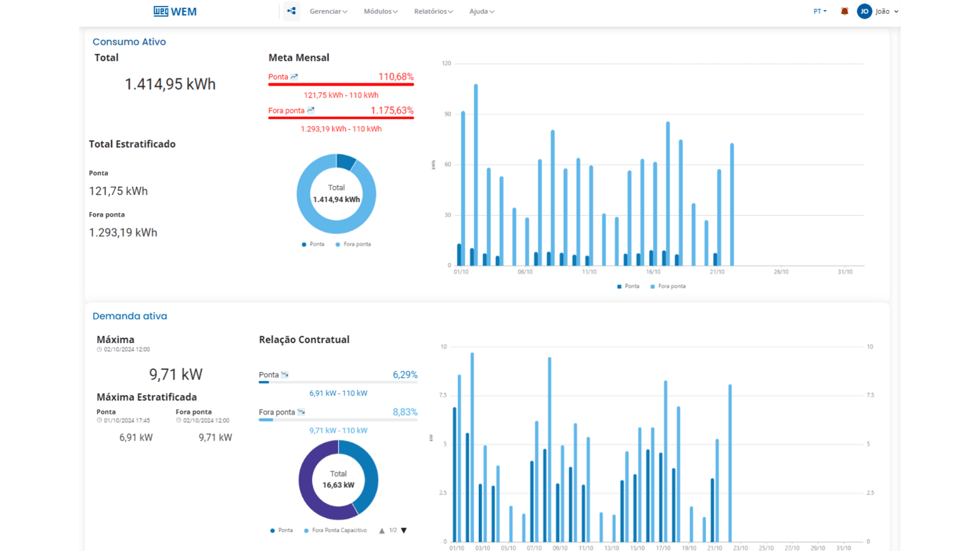Click clock icon beside 01/10/2024 17:45
Image resolution: width=980 pixels, height=551 pixels.
tap(100, 420)
